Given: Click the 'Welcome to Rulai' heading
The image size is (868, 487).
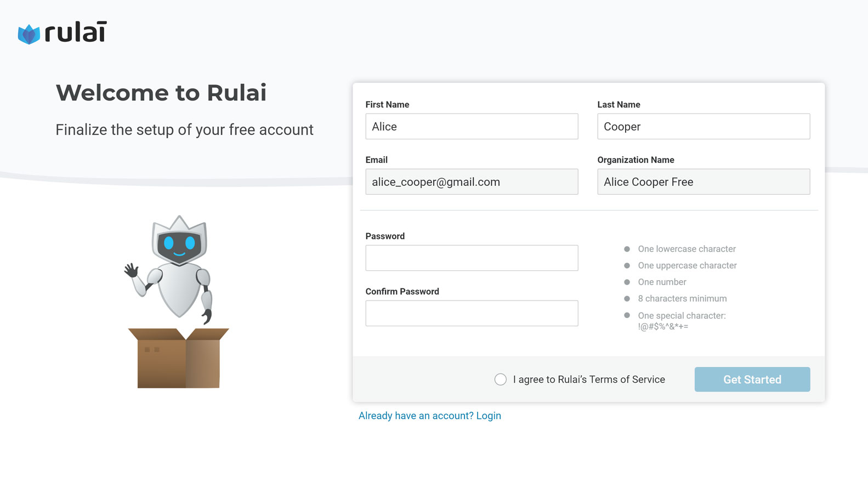Looking at the screenshot, I should pyautogui.click(x=161, y=93).
